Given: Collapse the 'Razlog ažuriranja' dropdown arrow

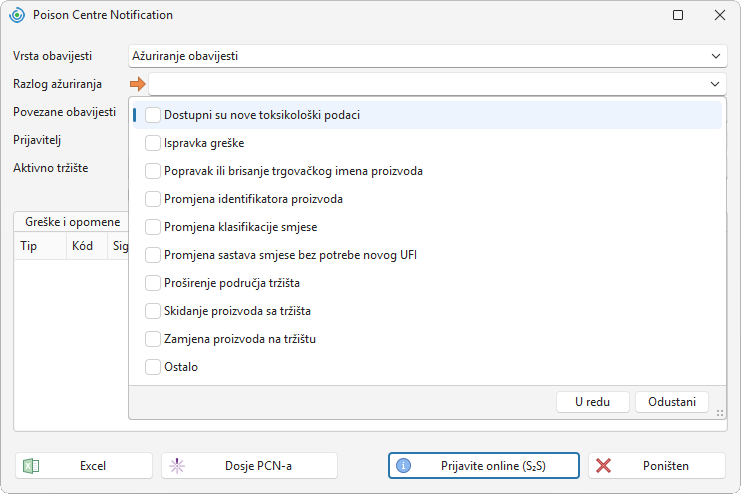Looking at the screenshot, I should [715, 84].
